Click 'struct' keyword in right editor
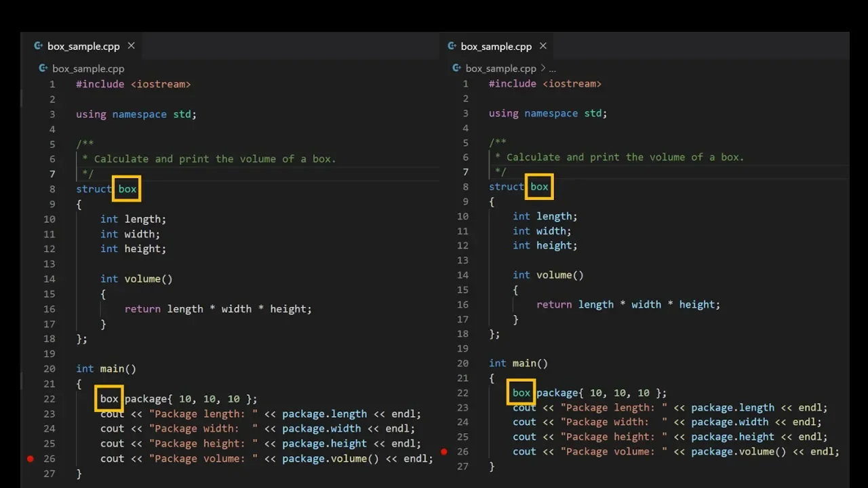Viewport: 868px width, 488px height. click(507, 186)
